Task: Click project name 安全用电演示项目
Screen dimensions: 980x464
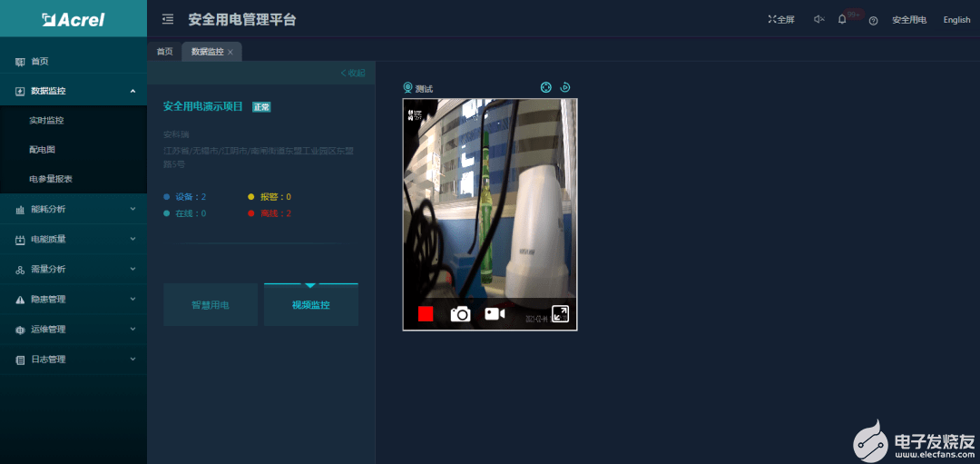Action: click(202, 106)
